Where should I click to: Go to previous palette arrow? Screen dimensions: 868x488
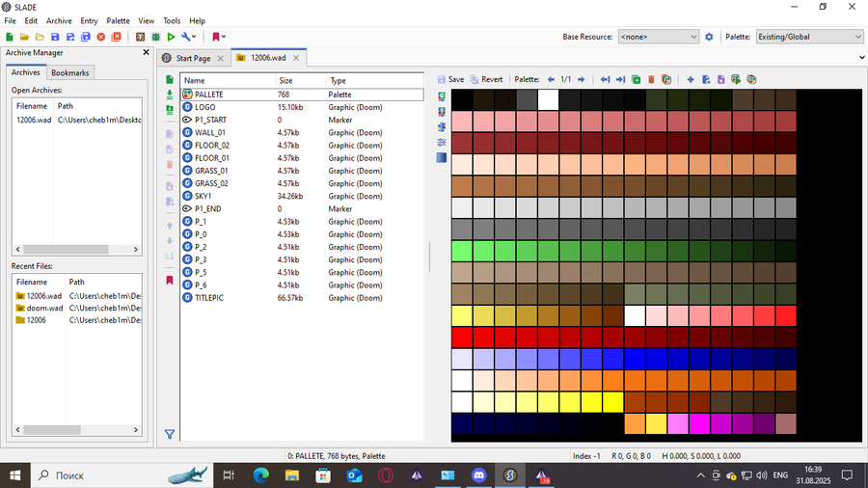[551, 80]
